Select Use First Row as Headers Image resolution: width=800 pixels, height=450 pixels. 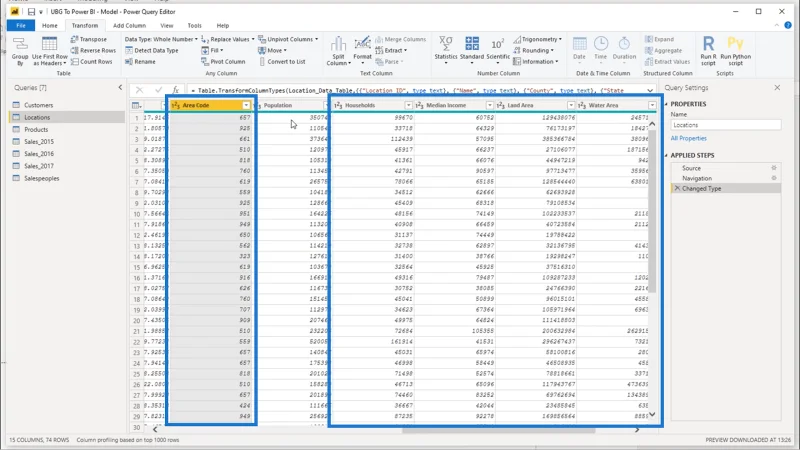(x=49, y=52)
